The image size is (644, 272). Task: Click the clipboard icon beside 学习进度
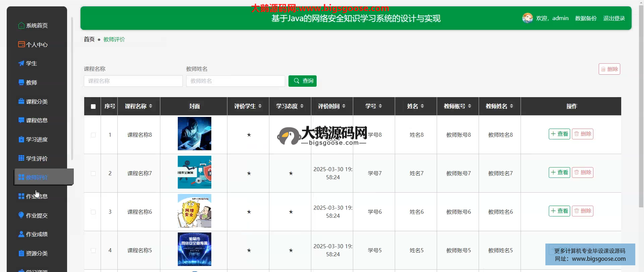[21, 139]
